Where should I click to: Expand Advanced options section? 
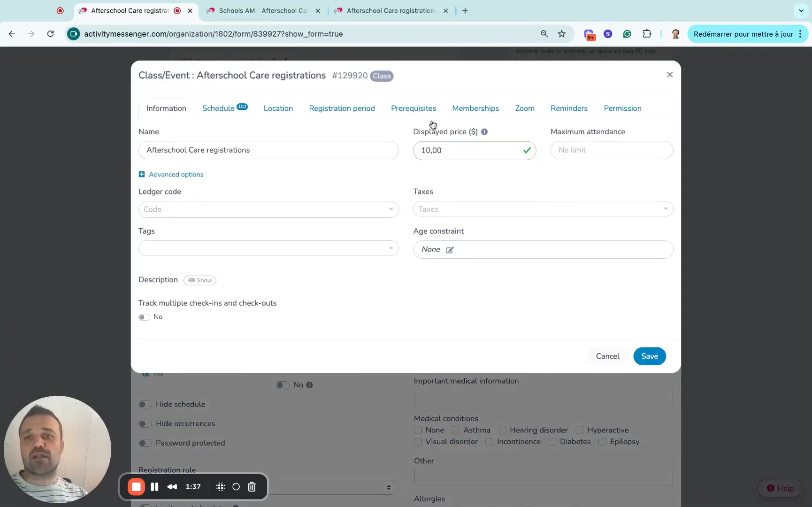tap(171, 175)
